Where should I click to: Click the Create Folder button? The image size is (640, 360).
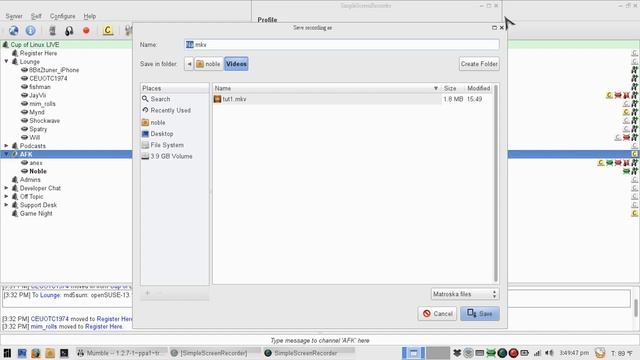pos(479,64)
